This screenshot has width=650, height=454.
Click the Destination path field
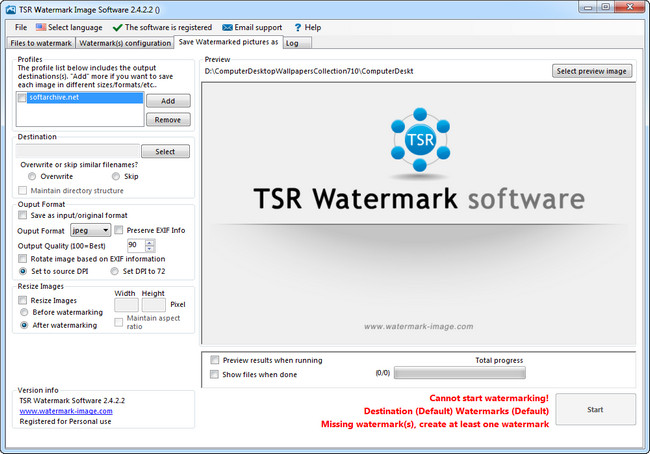(78, 151)
